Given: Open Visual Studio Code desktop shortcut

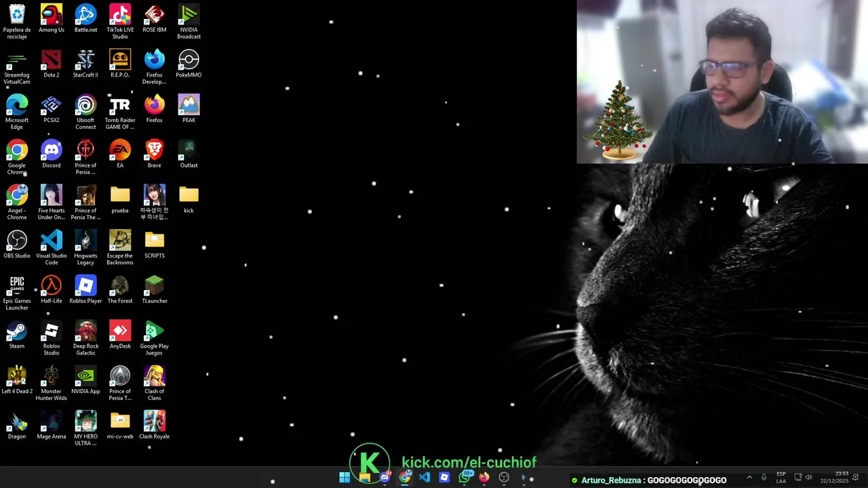Looking at the screenshot, I should click(x=52, y=248).
